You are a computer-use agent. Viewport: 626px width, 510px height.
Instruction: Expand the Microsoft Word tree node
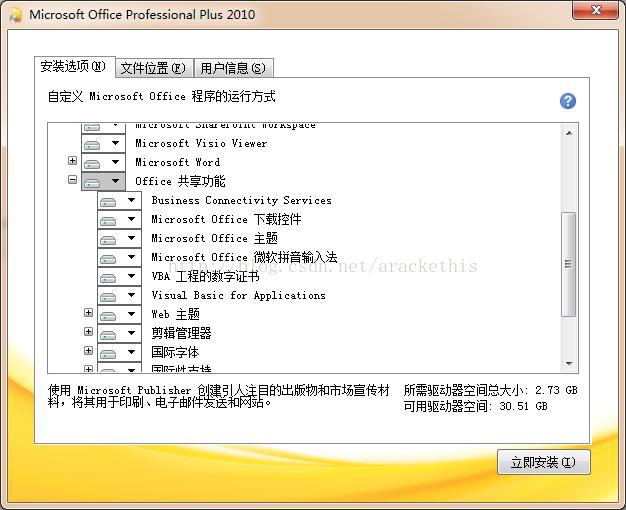click(x=72, y=161)
